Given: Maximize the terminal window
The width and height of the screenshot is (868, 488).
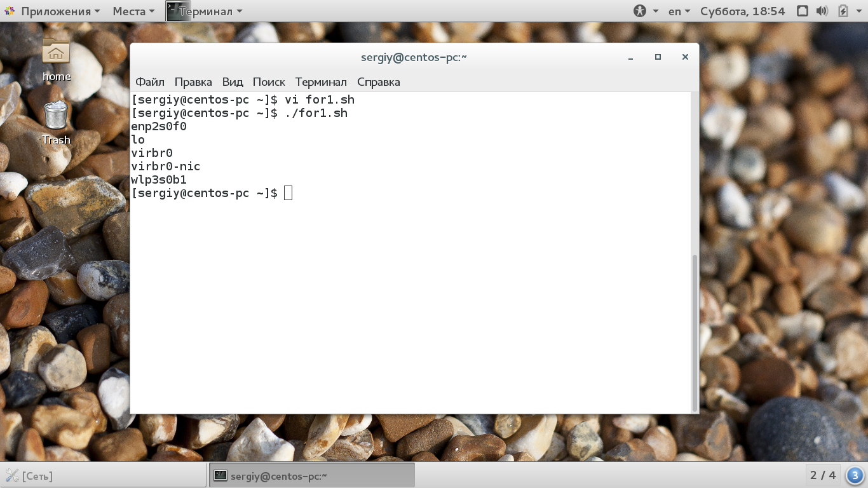Looking at the screenshot, I should click(658, 57).
